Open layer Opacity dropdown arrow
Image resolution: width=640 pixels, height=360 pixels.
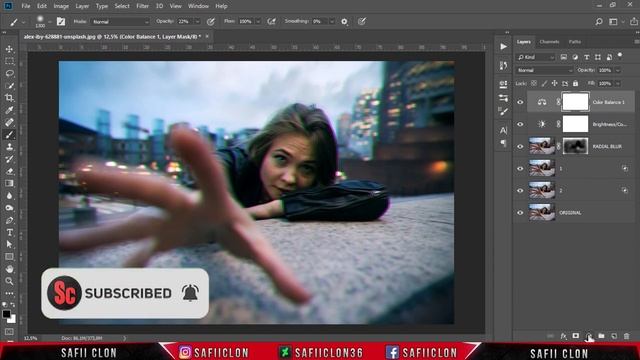pos(618,70)
